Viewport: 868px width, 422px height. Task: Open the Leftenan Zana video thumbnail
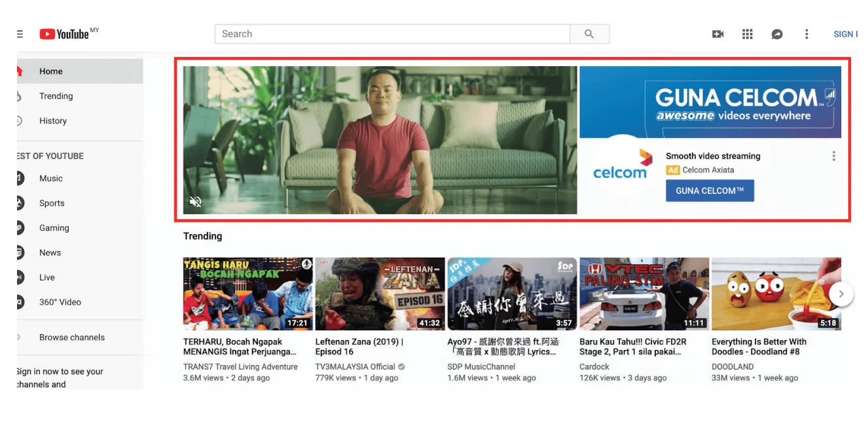pyautogui.click(x=380, y=294)
